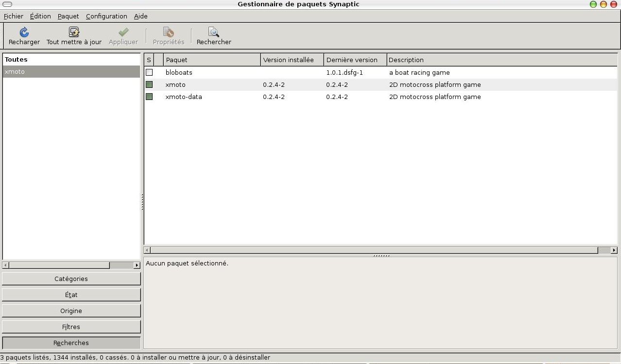Click 1.0.1.dsfg-1 version cell
The image size is (621, 364).
point(345,72)
